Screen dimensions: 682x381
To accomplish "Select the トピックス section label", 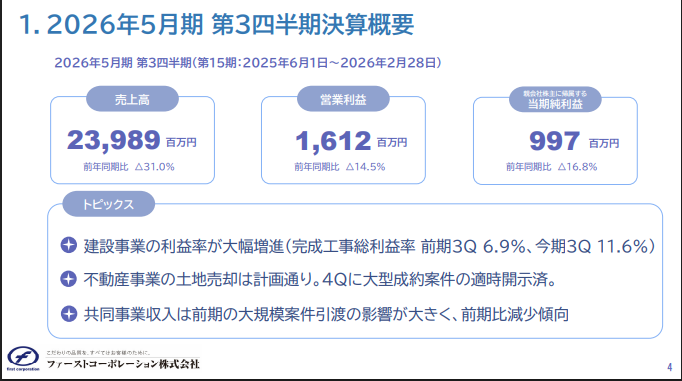I will [x=109, y=204].
